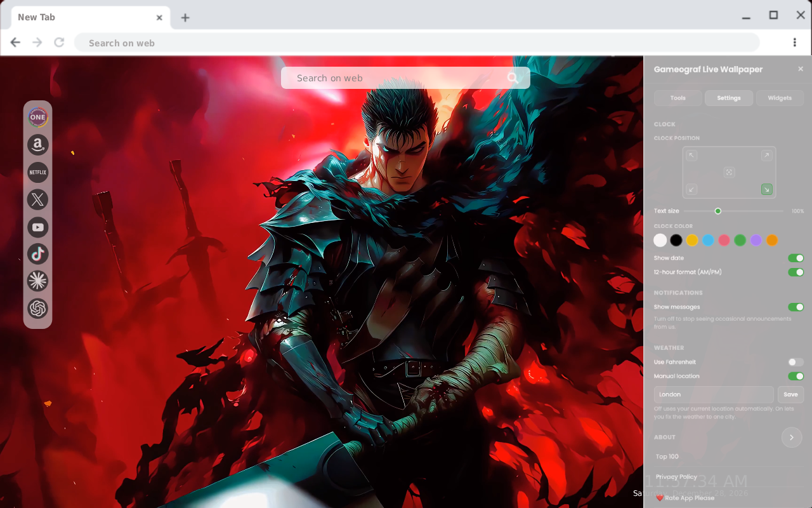Toggle the Show date switch
This screenshot has height=508, width=812.
click(x=796, y=258)
